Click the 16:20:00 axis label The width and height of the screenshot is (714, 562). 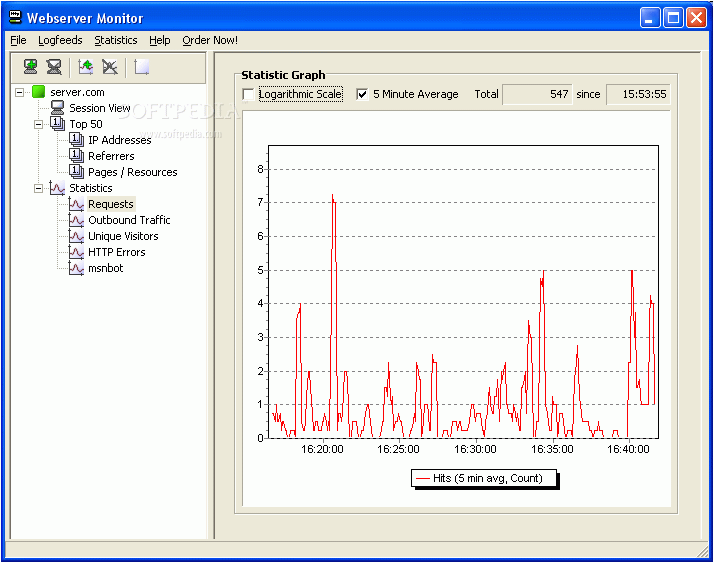click(x=322, y=449)
